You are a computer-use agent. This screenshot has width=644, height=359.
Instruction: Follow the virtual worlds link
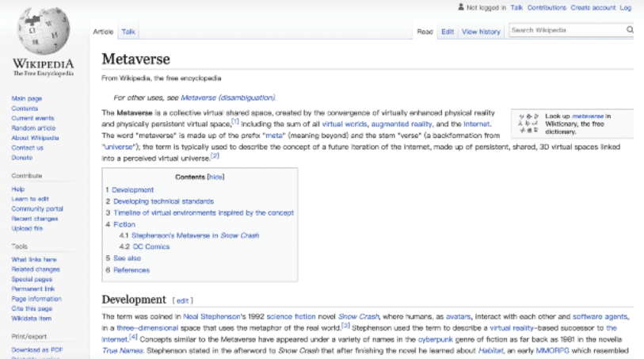[344, 124]
